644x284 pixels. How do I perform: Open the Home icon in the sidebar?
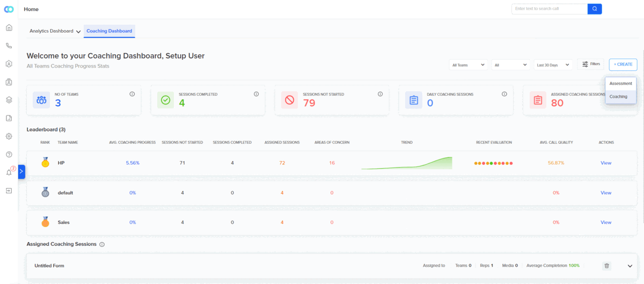[x=9, y=27]
